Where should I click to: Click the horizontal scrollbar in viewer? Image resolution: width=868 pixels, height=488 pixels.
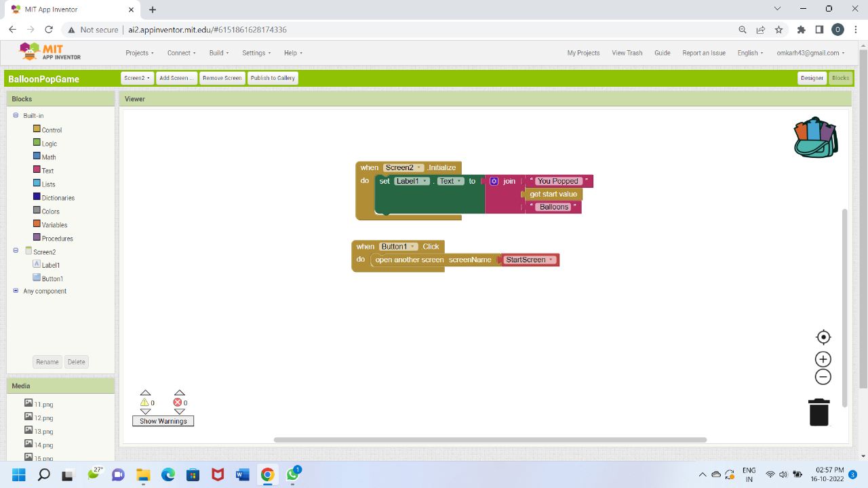coord(490,440)
